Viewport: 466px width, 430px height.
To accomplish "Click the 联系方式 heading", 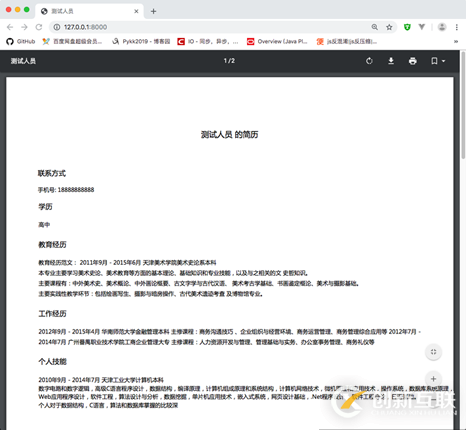I will tap(52, 173).
